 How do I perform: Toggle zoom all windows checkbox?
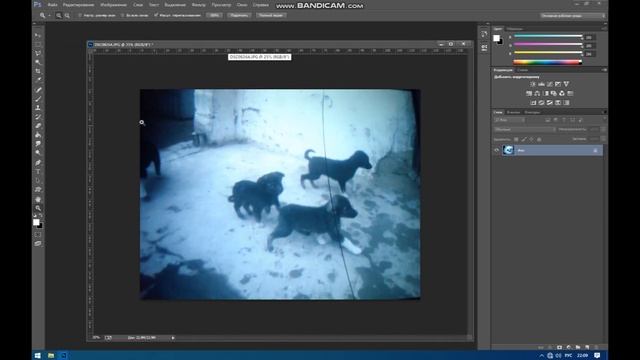pyautogui.click(x=122, y=16)
